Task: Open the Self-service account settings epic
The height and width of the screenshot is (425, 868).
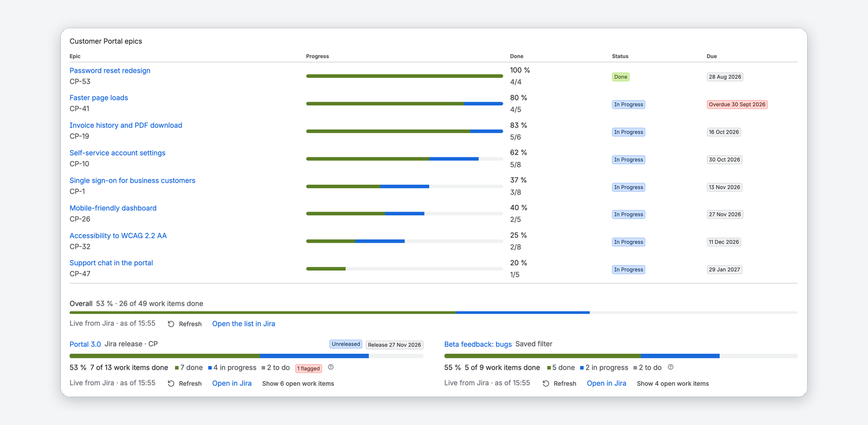Action: click(117, 153)
